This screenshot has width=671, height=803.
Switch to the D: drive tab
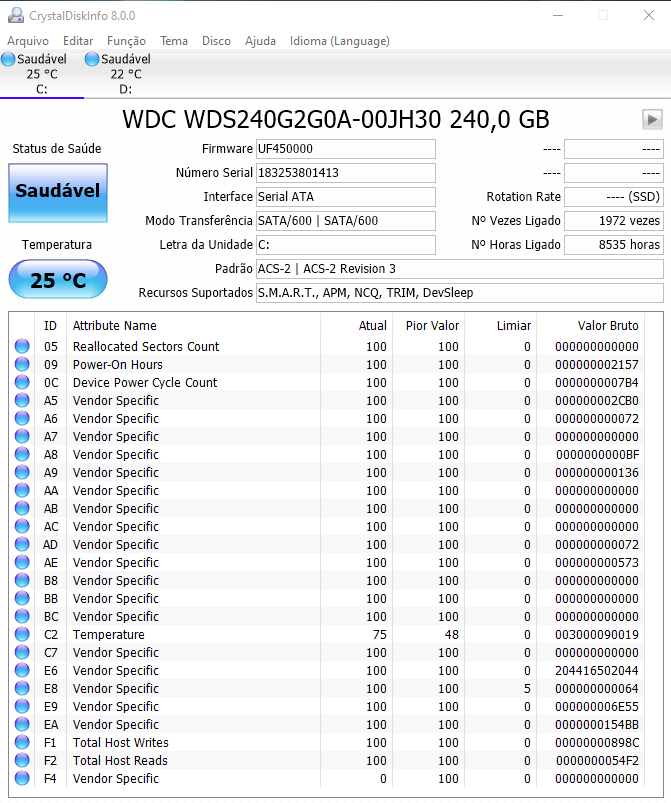point(125,74)
